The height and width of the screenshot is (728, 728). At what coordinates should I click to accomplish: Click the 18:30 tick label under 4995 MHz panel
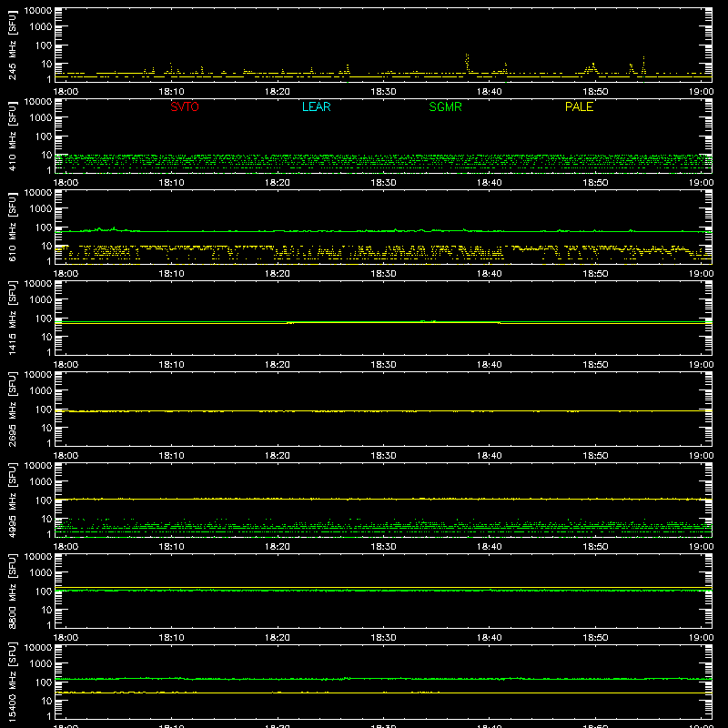pyautogui.click(x=383, y=547)
